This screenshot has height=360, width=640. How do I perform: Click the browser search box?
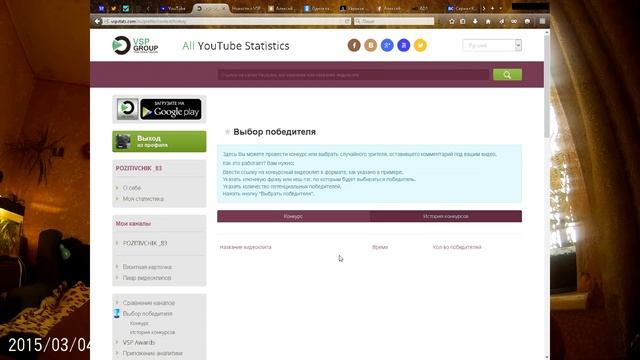point(394,21)
